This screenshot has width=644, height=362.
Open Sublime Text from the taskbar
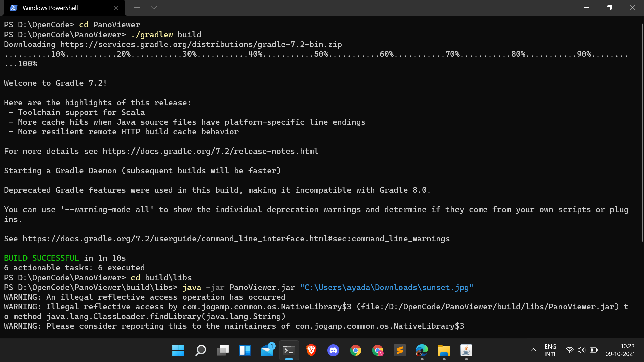coord(400,350)
